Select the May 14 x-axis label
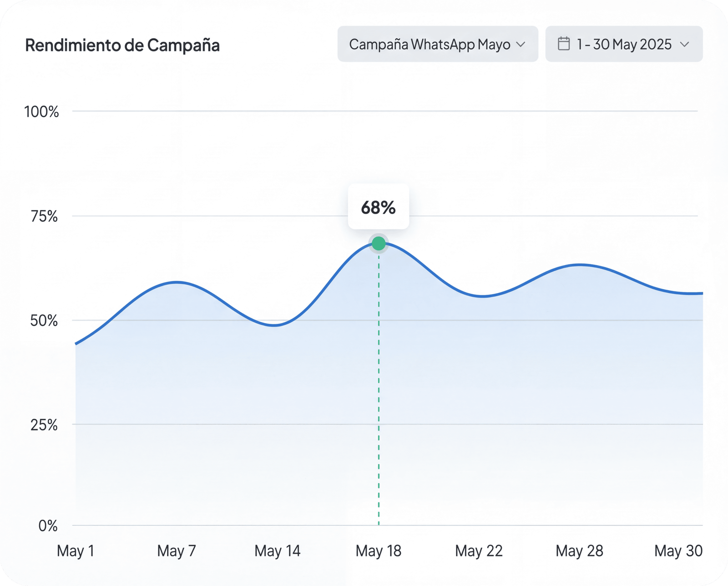This screenshot has height=586, width=728. [278, 551]
